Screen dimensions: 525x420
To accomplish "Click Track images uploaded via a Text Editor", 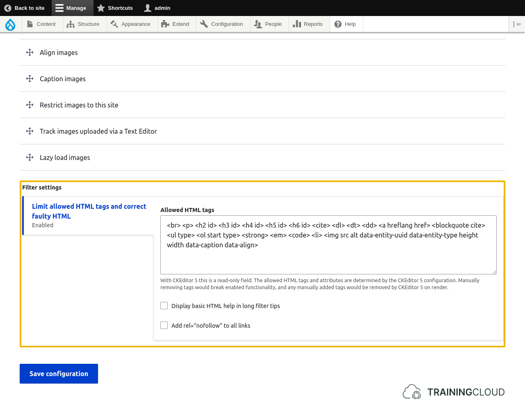I will [98, 131].
